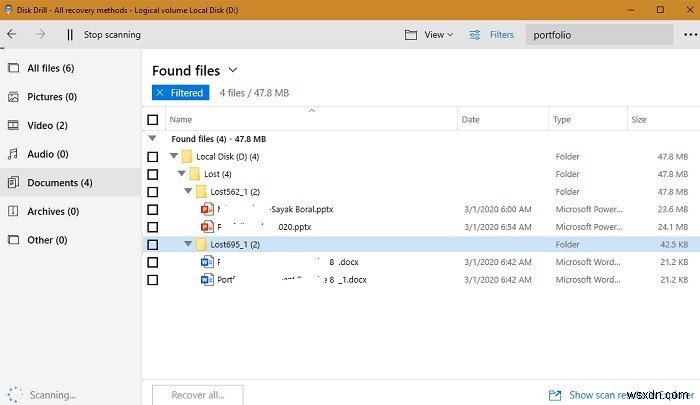Click the portfolio search field
Image resolution: width=700 pixels, height=405 pixels.
(599, 35)
